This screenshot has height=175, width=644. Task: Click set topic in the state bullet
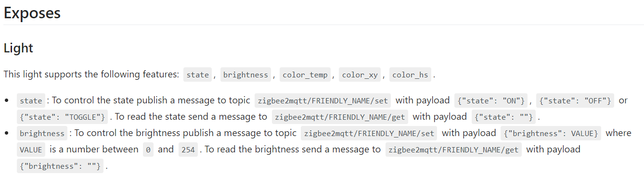[x=322, y=100]
